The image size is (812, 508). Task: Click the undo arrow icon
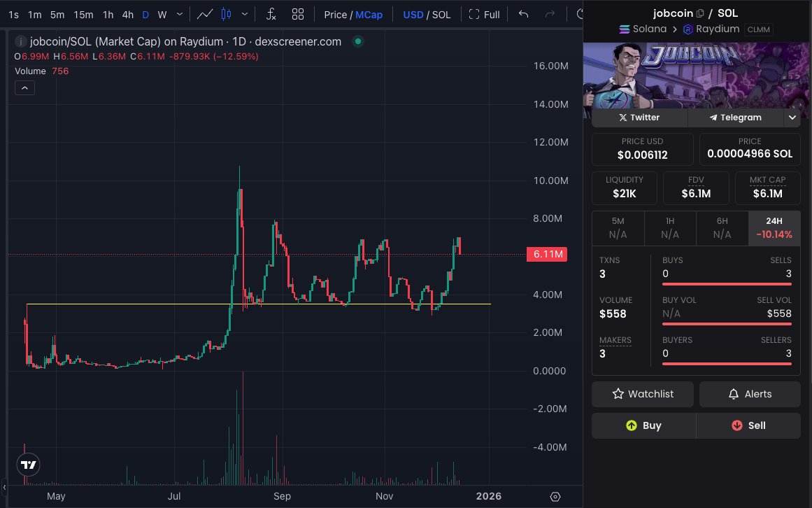pos(524,15)
